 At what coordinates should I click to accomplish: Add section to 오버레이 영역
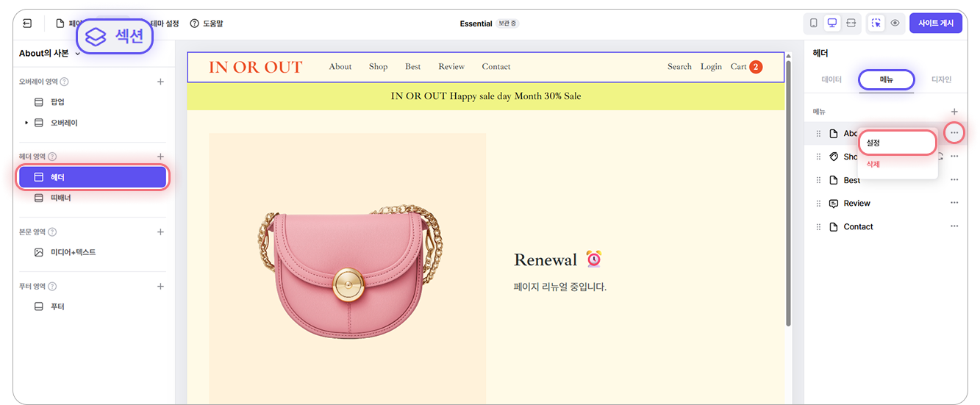pos(160,82)
